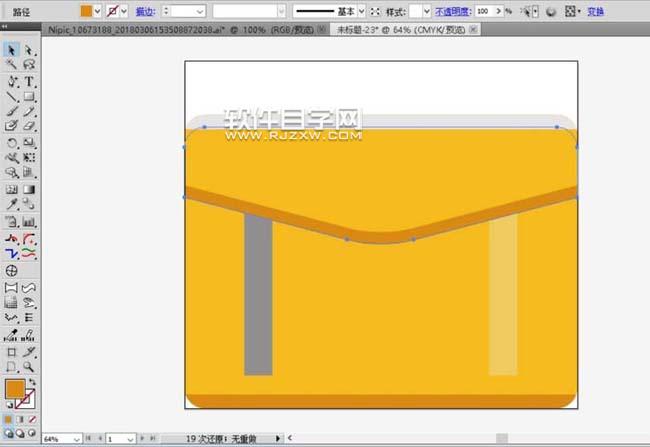
Task: Select the Pen tool
Action: click(x=11, y=81)
